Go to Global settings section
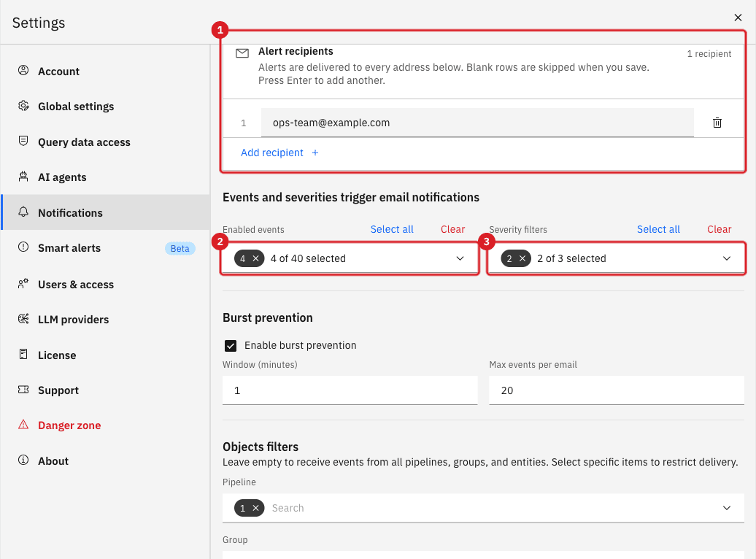 (x=105, y=106)
